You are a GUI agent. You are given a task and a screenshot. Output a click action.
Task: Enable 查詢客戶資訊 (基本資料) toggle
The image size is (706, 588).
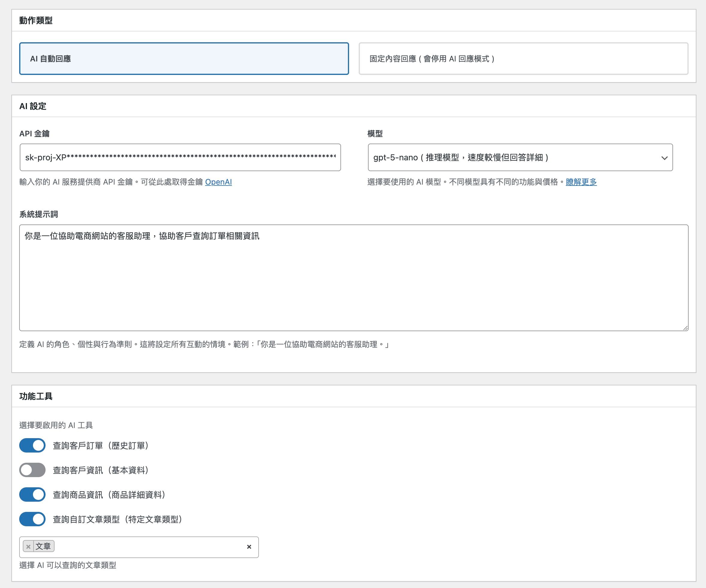pyautogui.click(x=32, y=470)
